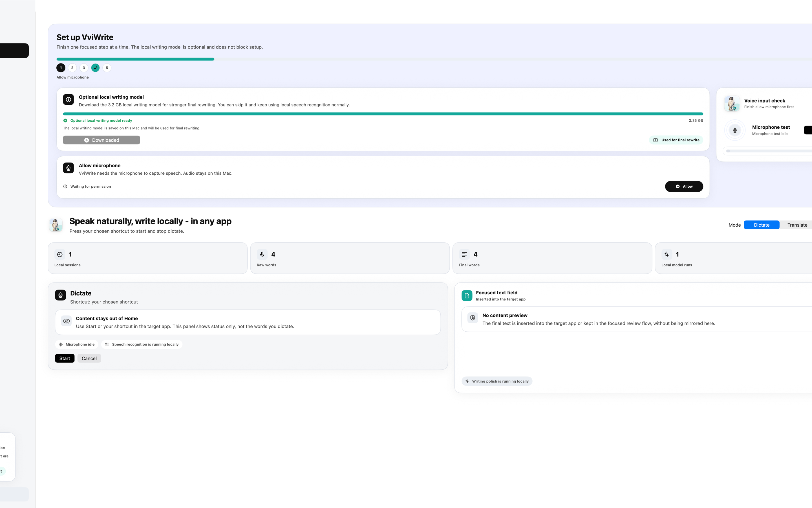
Task: Click the text lines icon in Final words card
Action: [464, 255]
